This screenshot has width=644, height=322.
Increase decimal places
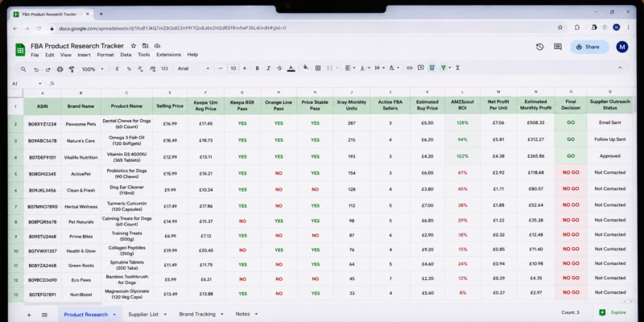pyautogui.click(x=152, y=69)
